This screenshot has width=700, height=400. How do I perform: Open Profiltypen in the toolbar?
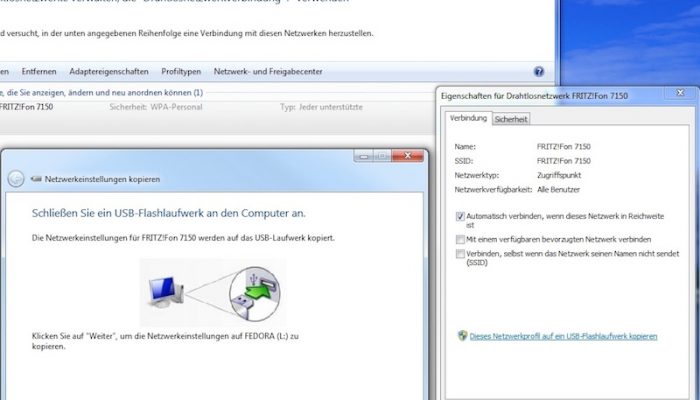(x=181, y=71)
